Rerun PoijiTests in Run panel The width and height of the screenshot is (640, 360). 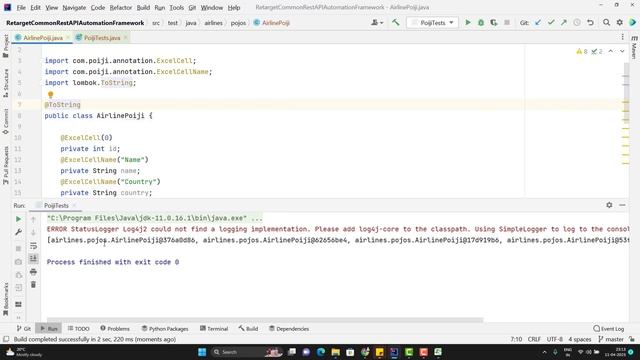click(18, 219)
